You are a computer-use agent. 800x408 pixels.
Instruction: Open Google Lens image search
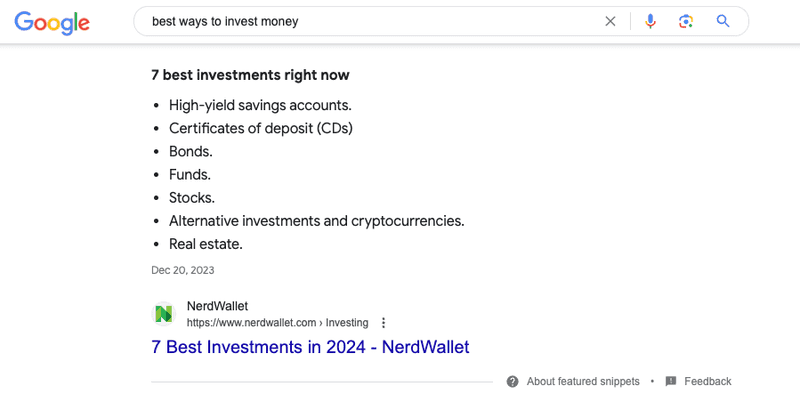click(x=686, y=21)
